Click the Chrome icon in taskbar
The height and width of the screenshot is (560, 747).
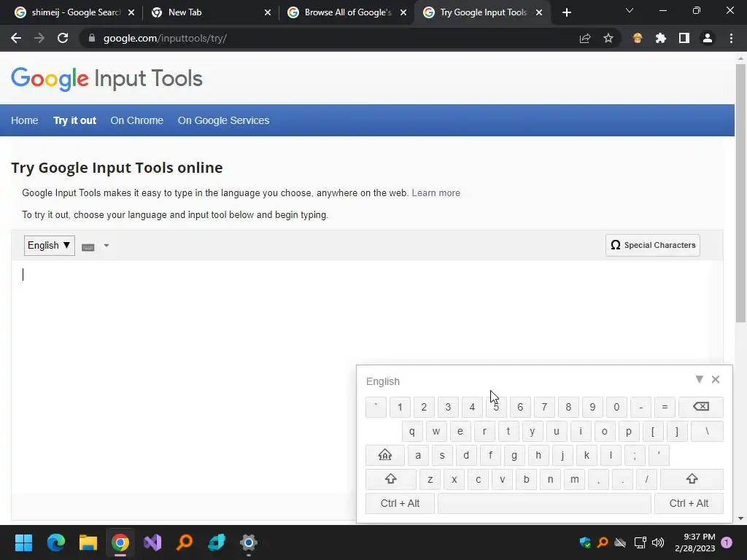[x=120, y=542]
